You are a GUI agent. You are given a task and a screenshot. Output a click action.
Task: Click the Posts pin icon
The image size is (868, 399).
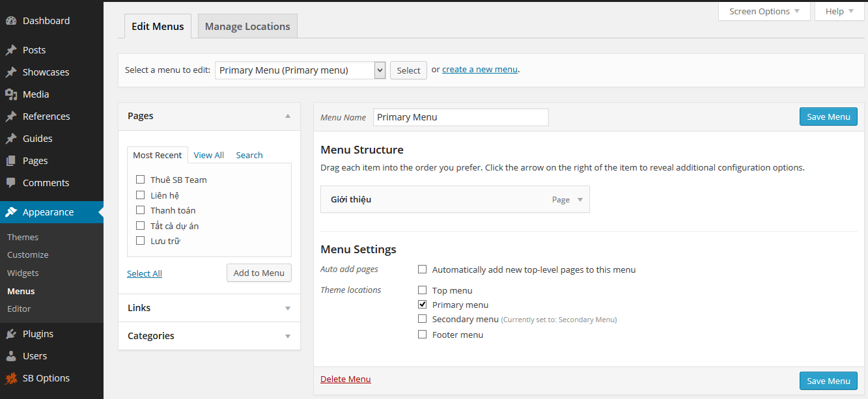point(11,50)
